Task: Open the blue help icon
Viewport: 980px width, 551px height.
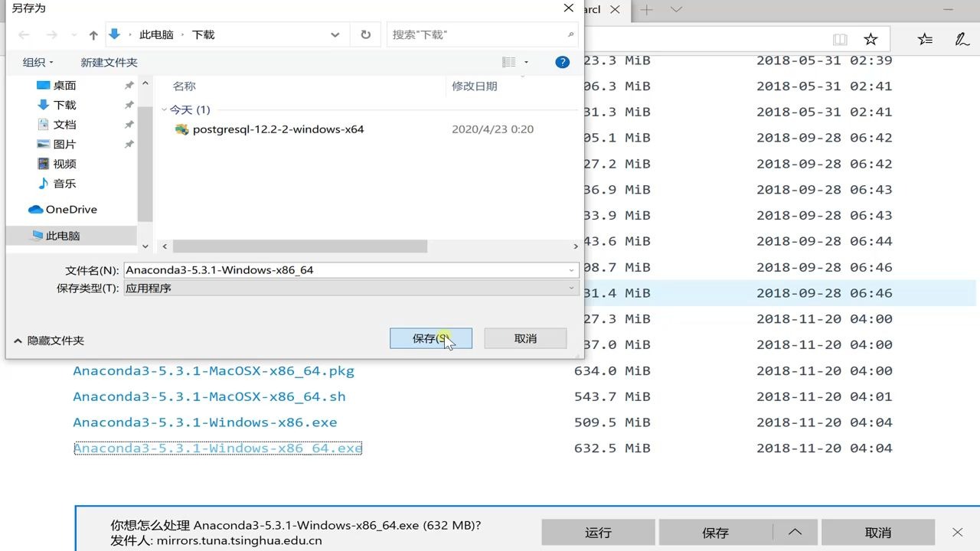Action: tap(563, 62)
